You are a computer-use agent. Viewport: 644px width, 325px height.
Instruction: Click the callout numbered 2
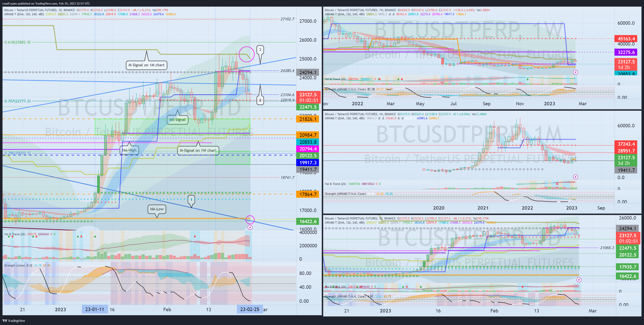pos(260,100)
